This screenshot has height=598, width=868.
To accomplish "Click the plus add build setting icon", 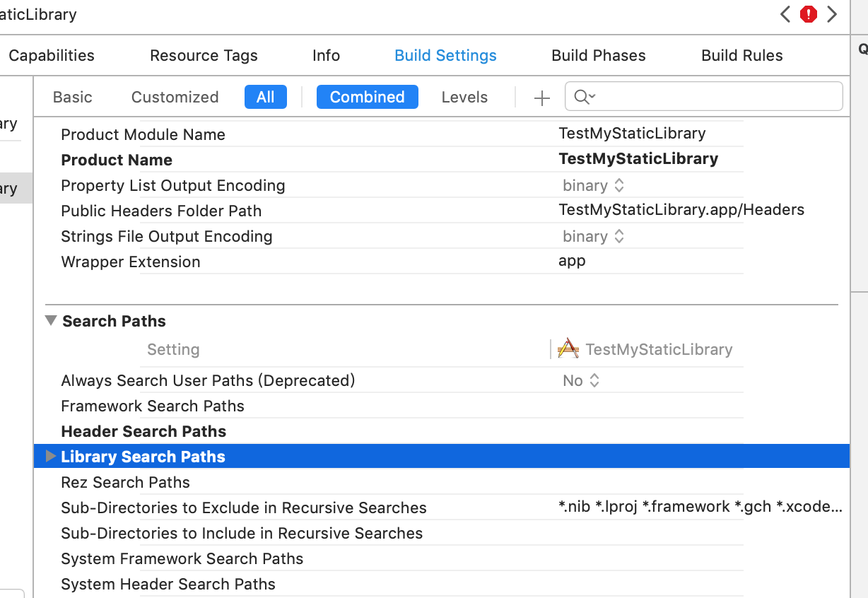I will (541, 98).
